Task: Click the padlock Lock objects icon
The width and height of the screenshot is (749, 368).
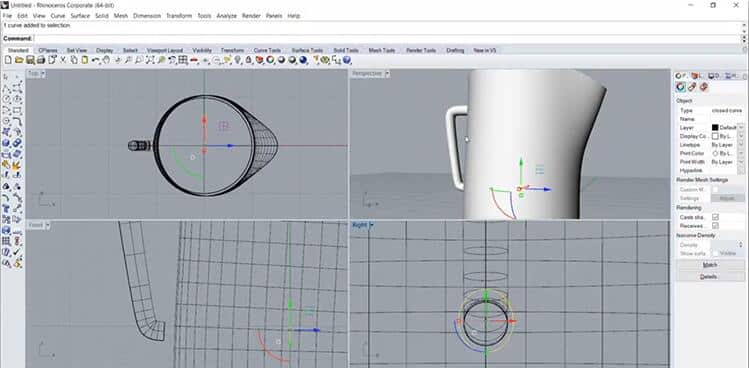Action: [x=248, y=60]
